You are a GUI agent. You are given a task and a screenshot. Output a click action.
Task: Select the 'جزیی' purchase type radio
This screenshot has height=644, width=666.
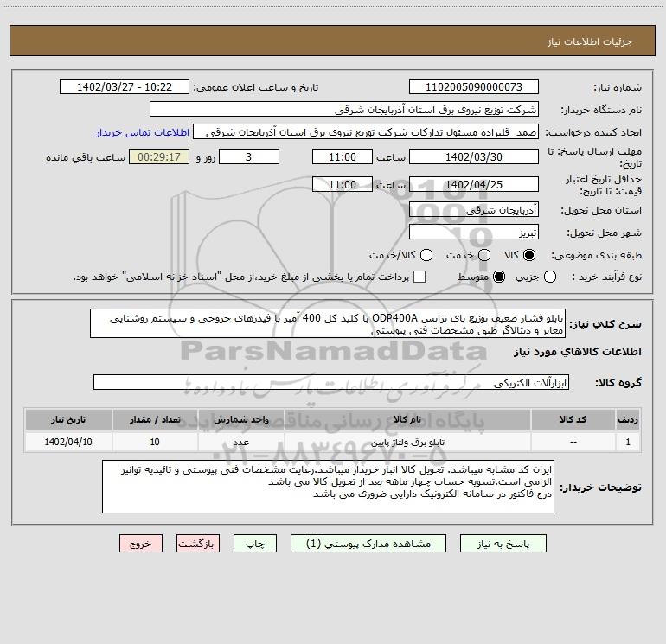pyautogui.click(x=549, y=277)
